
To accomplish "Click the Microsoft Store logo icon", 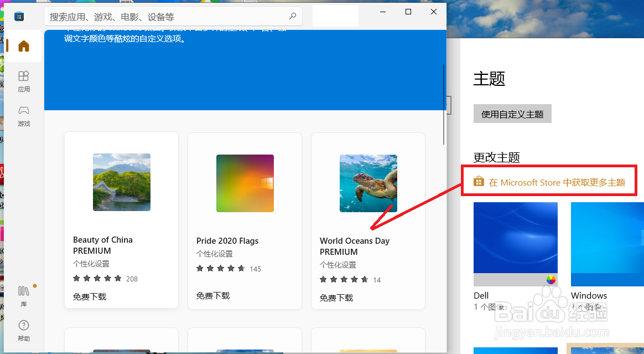I will click(x=19, y=17).
